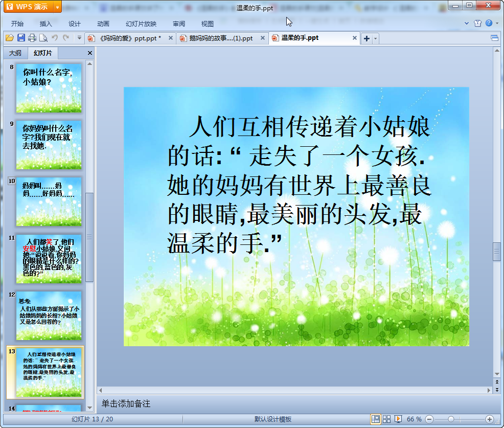The width and height of the screenshot is (504, 428).
Task: Open Print Preview icon
Action: (x=43, y=38)
